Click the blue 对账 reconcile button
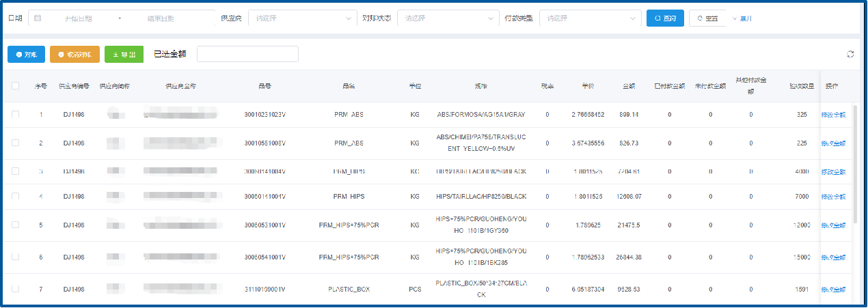The width and height of the screenshot is (868, 308). click(x=26, y=54)
